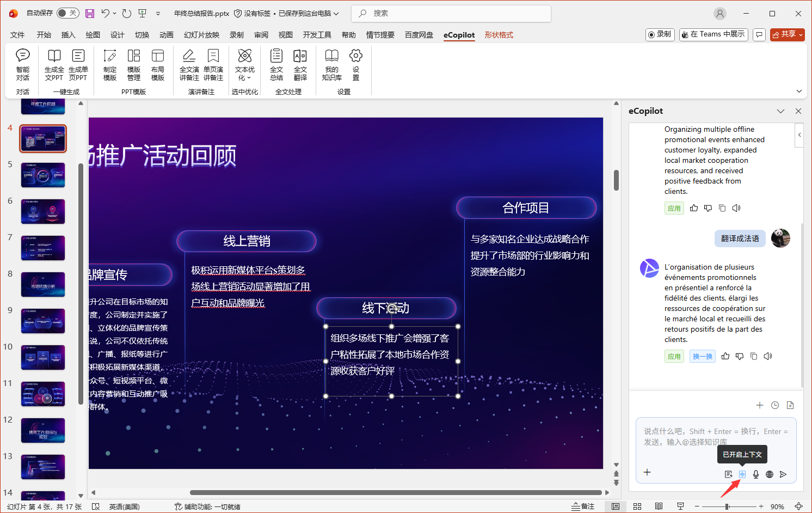The width and height of the screenshot is (812, 513).
Task: Launch the 全文翻译 function
Action: pos(300,64)
